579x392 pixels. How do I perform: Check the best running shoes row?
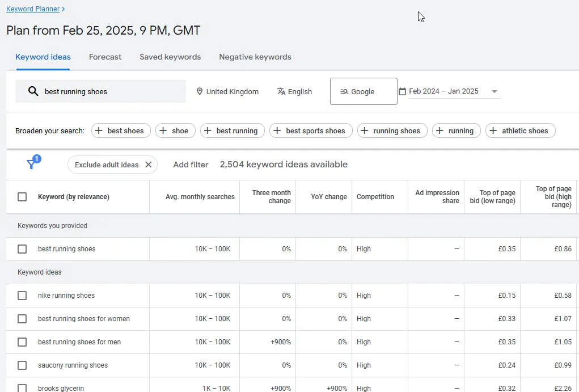point(22,248)
